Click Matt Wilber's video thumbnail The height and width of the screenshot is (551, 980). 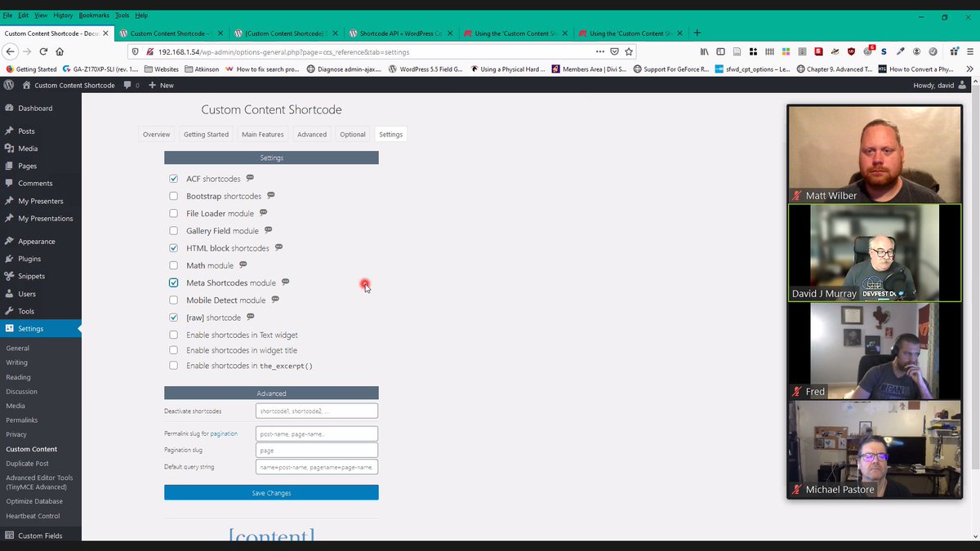click(x=875, y=154)
